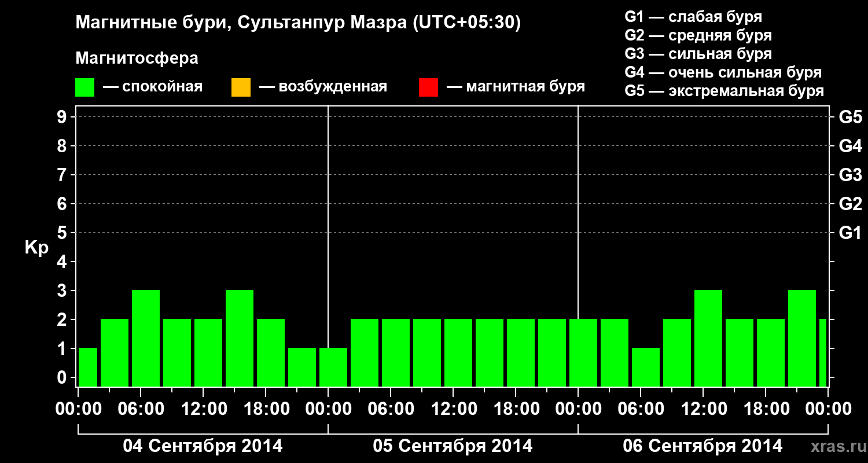Click the last narrow Kp 2 bar of 06 Сентября

point(823,352)
